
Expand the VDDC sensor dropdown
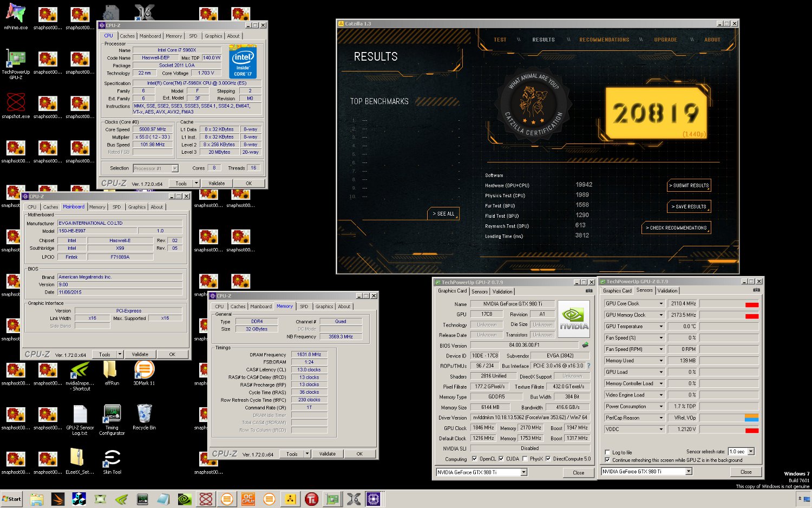point(661,429)
